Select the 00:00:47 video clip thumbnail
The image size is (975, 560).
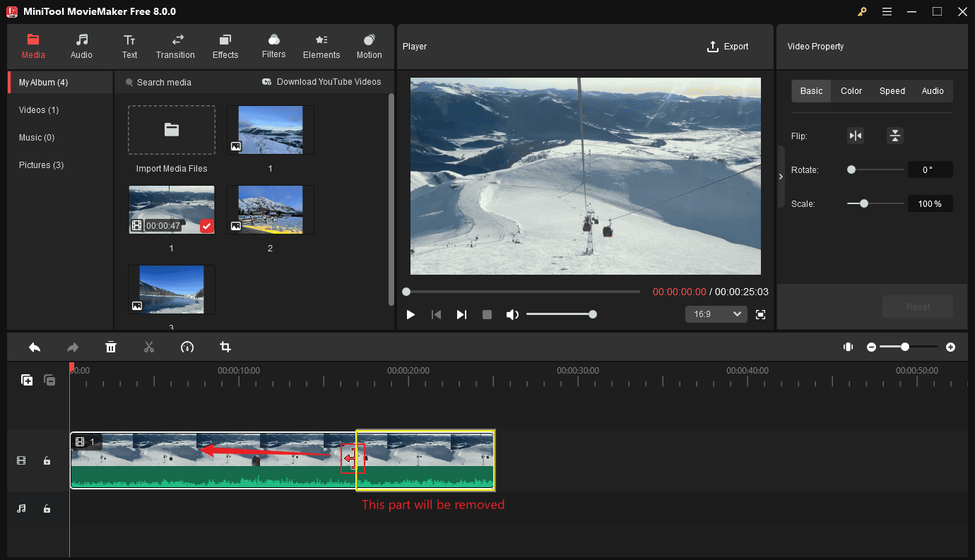[172, 210]
